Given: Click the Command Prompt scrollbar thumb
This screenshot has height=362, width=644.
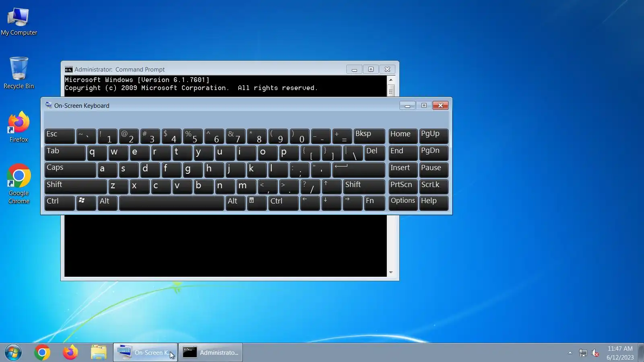Looking at the screenshot, I should tap(391, 90).
